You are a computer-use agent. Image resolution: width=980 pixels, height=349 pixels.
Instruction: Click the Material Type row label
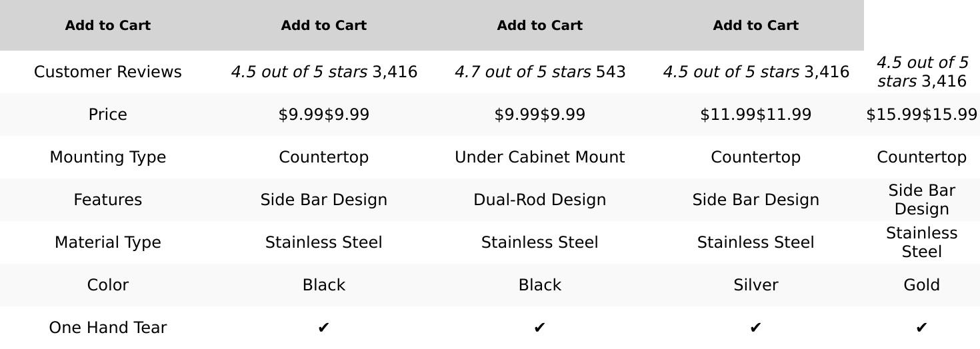pyautogui.click(x=107, y=242)
